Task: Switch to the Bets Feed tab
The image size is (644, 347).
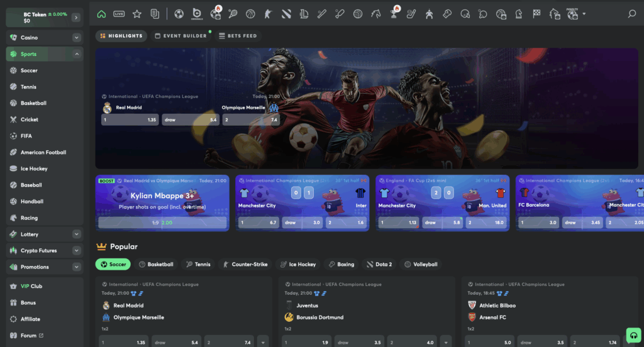Action: [238, 36]
